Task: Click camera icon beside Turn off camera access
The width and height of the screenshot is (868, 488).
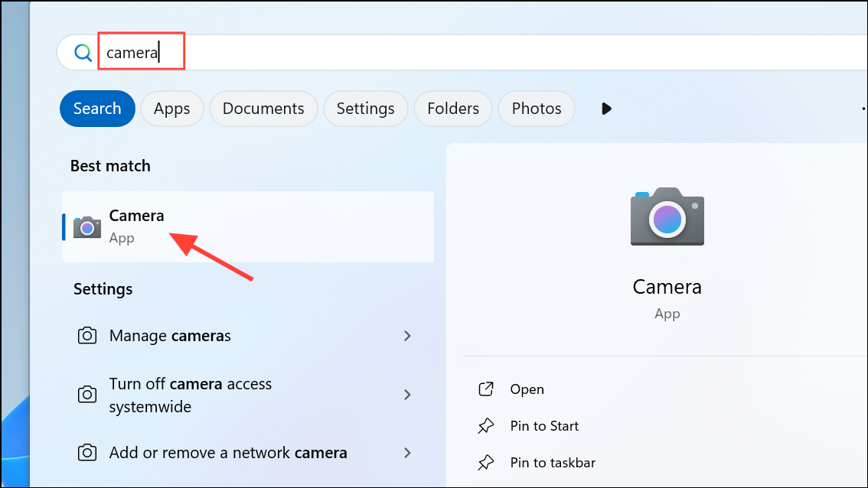Action: 87,395
